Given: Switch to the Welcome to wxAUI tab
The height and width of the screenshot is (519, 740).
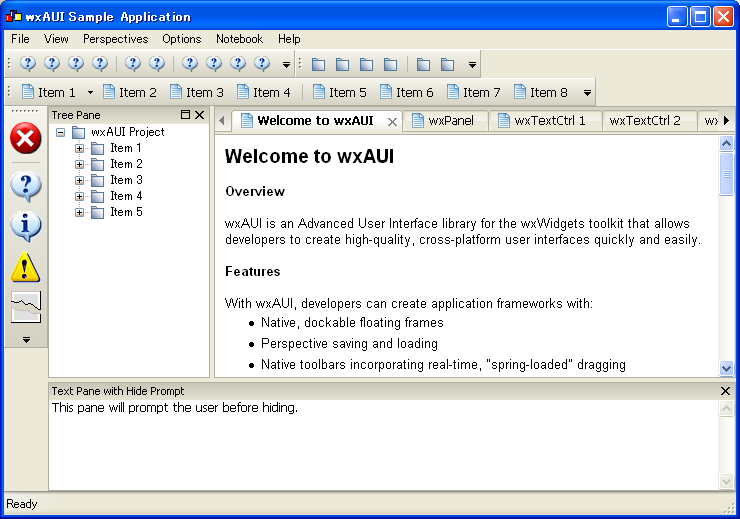Looking at the screenshot, I should tap(315, 121).
